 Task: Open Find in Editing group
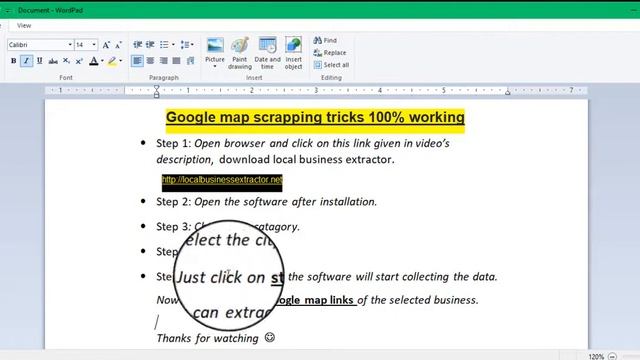pos(325,40)
